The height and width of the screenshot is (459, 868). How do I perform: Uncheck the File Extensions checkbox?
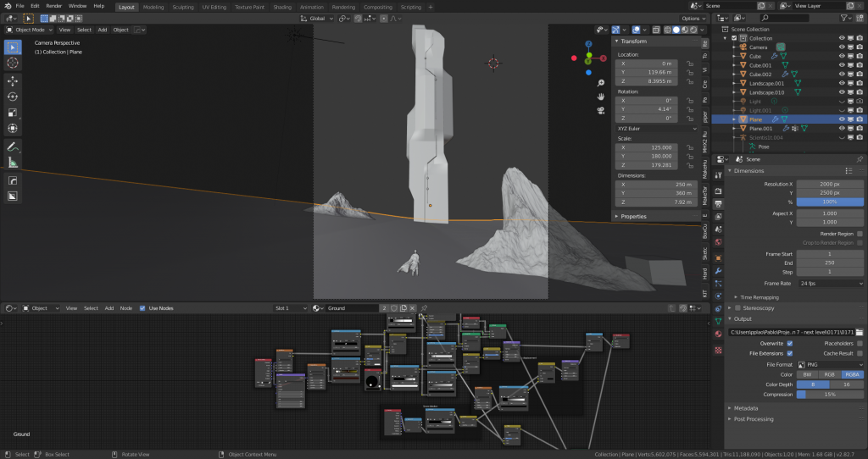tap(789, 353)
